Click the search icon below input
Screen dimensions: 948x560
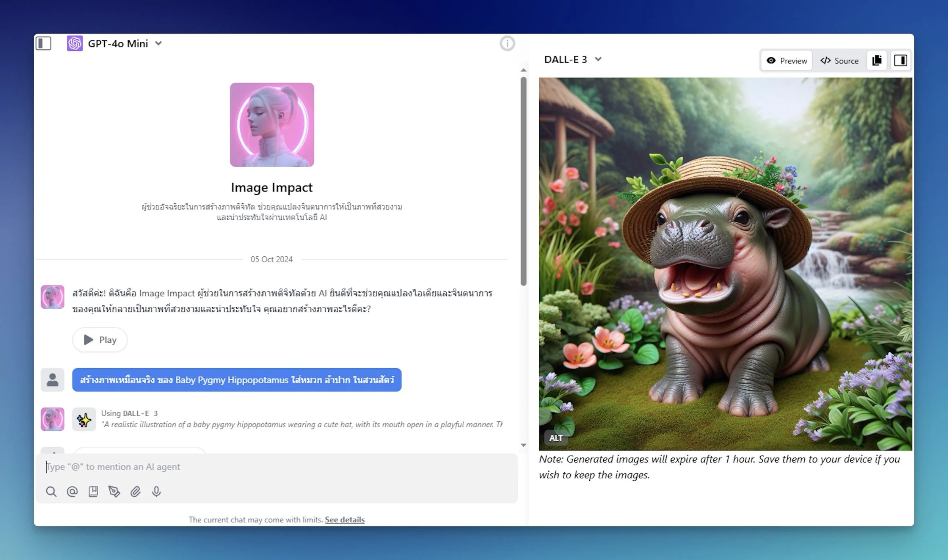point(51,492)
